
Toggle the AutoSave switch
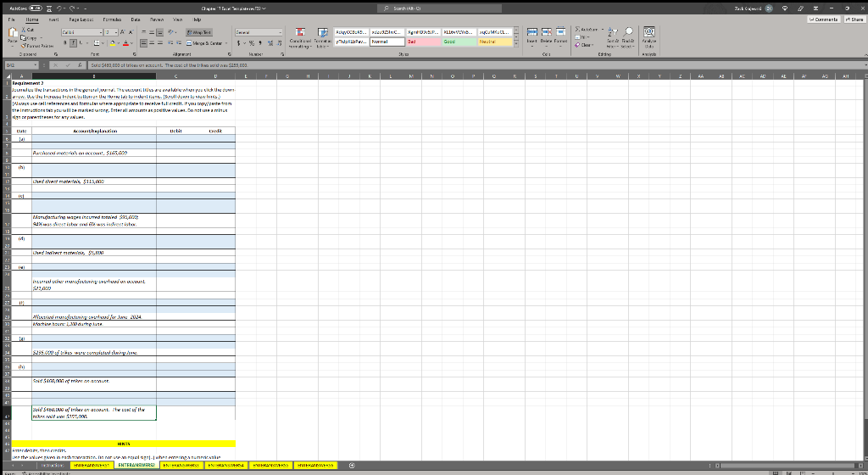pyautogui.click(x=36, y=8)
